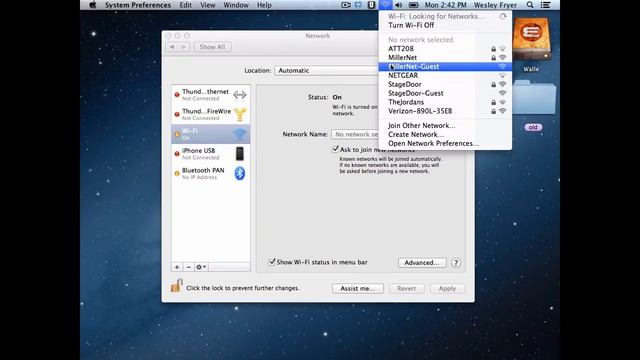Screen dimensions: 640x360
Task: Remove the selected service with minus button
Action: 189,267
